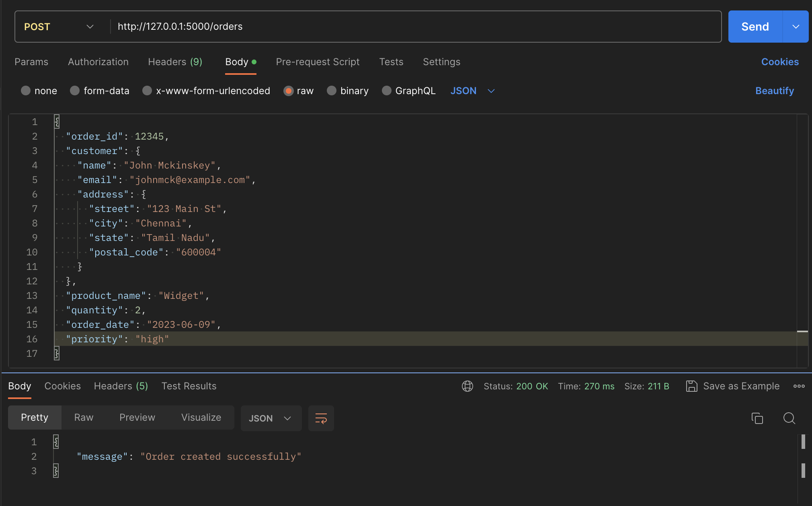Open the response Test Results tab
The width and height of the screenshot is (812, 506).
(189, 386)
